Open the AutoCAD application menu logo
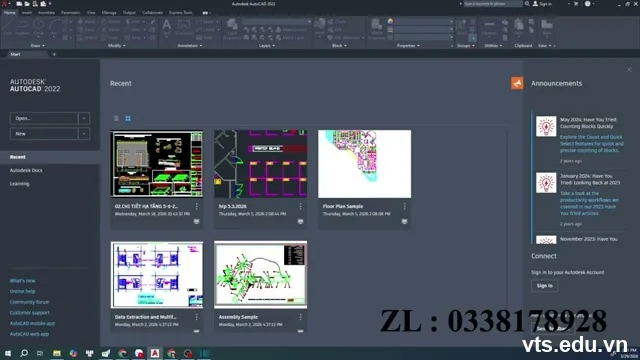This screenshot has height=360, width=640. (4, 4)
